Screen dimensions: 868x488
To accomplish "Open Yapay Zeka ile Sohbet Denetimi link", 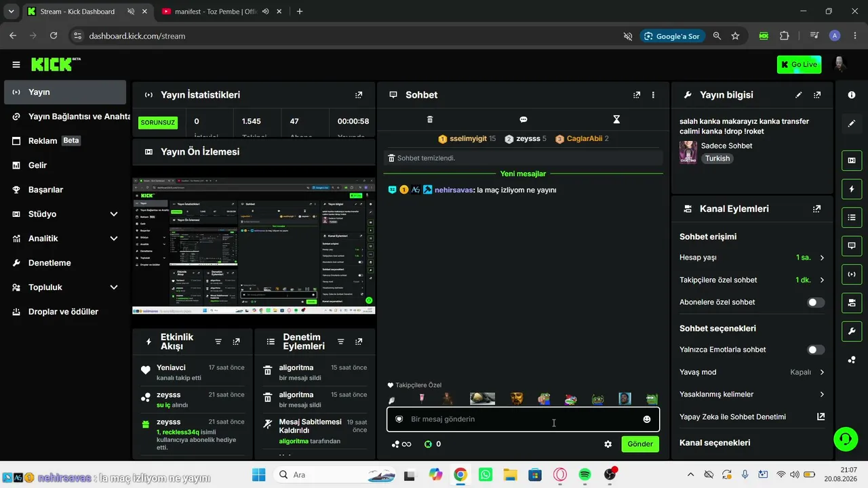I will click(752, 417).
